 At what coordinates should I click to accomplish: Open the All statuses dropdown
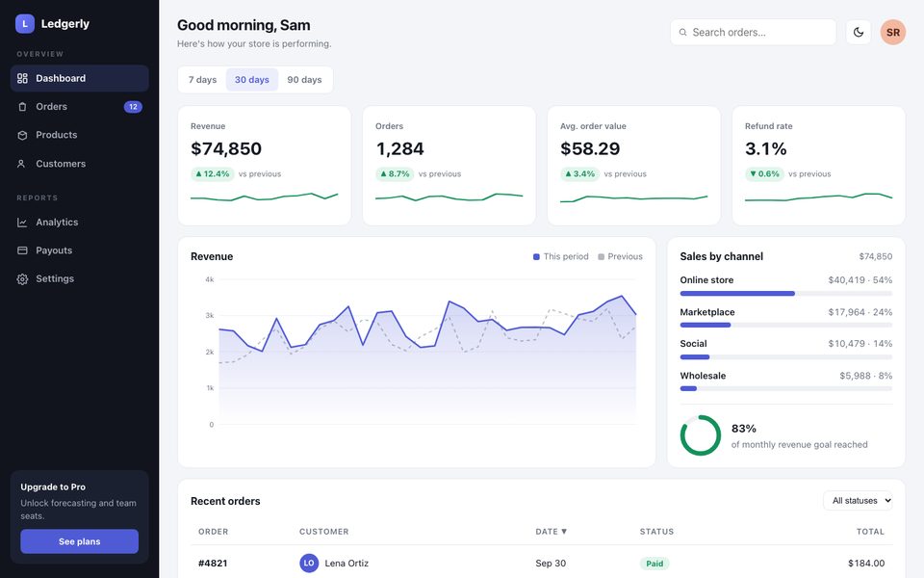858,501
